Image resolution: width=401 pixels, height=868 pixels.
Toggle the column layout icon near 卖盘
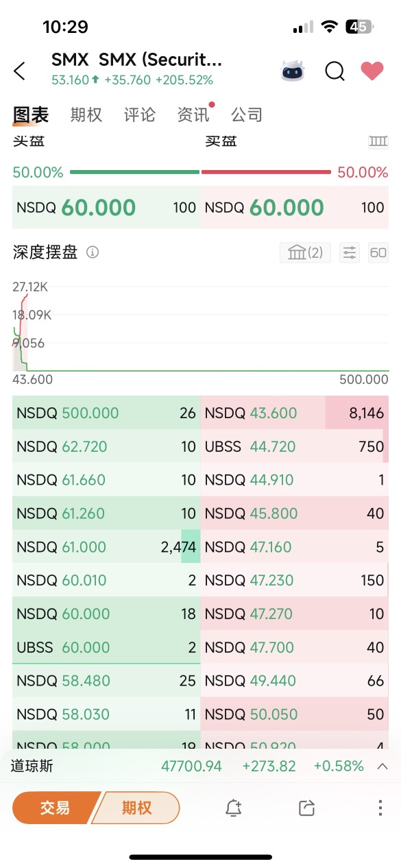pyautogui.click(x=378, y=141)
